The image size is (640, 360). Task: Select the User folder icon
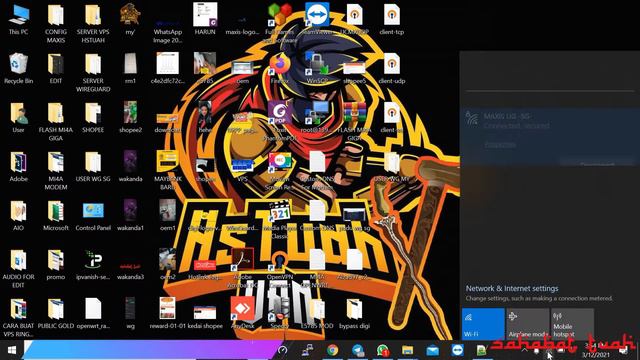[18, 118]
